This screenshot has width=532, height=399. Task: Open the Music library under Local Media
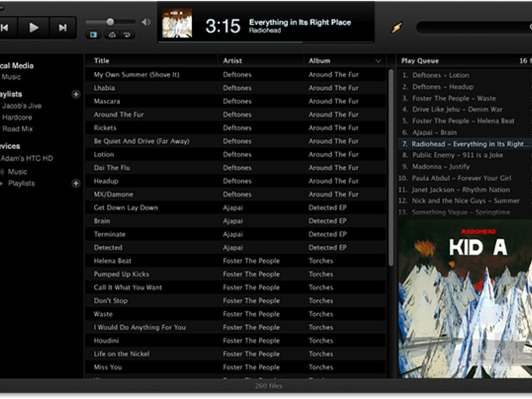[11, 77]
